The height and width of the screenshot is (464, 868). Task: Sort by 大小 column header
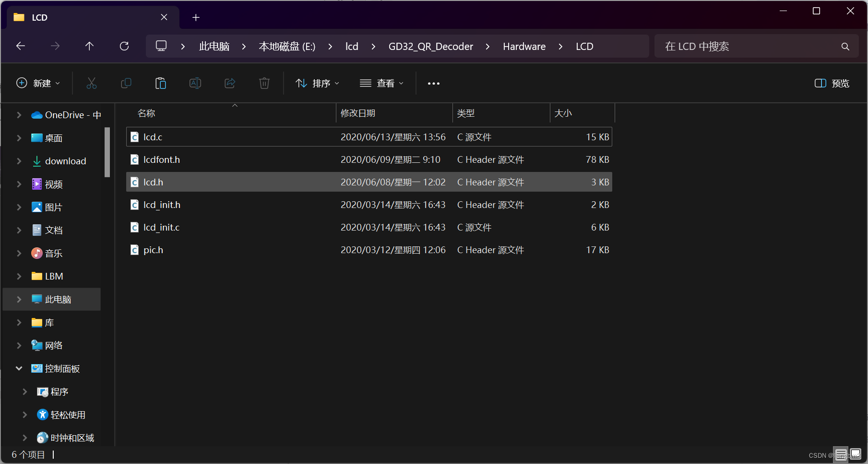point(582,113)
